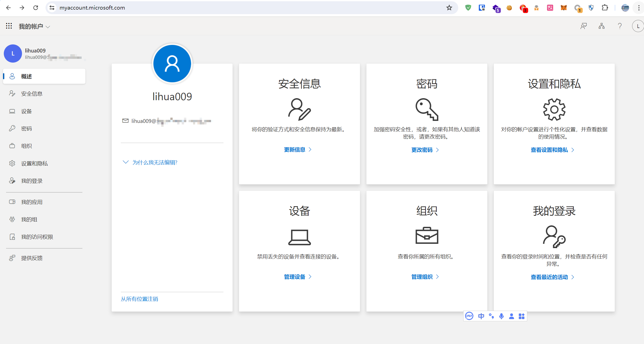This screenshot has width=644, height=344.
Task: Expand the 我的帐户 dropdown in header
Action: point(35,27)
